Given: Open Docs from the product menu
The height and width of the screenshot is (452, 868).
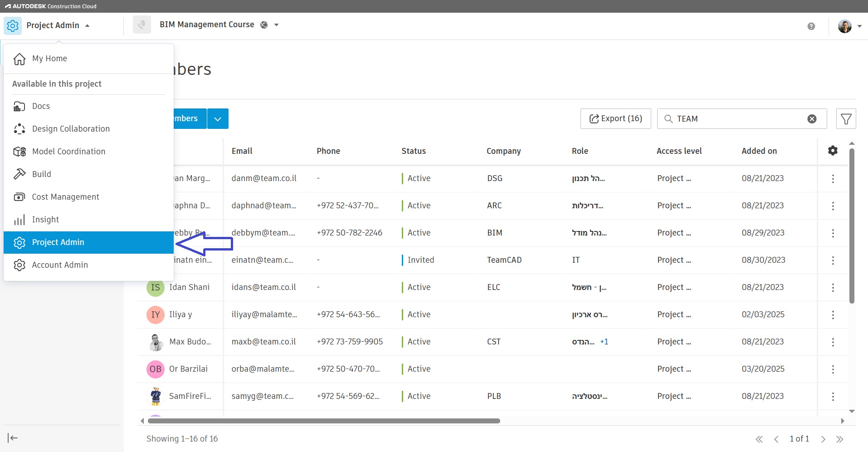Looking at the screenshot, I should [41, 106].
